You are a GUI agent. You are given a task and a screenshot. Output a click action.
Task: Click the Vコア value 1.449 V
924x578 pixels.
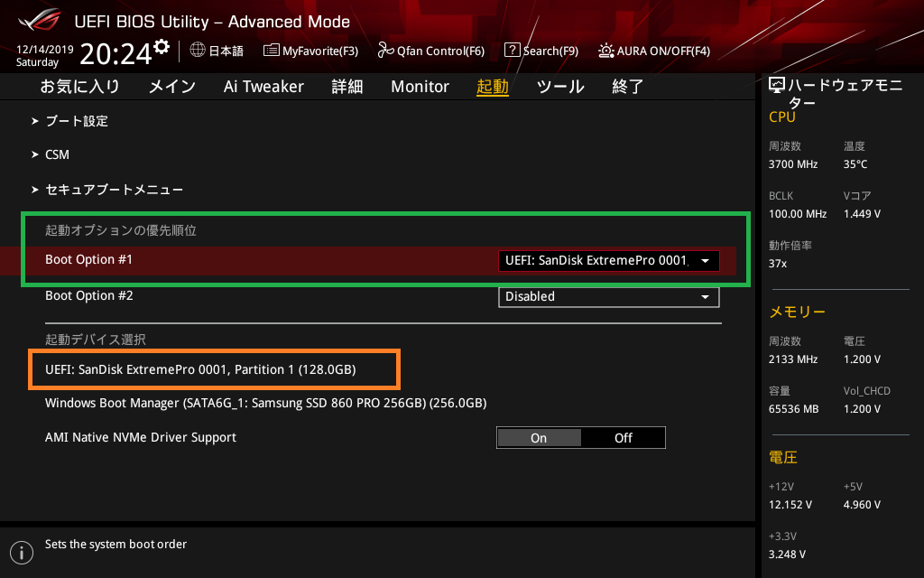click(x=862, y=213)
